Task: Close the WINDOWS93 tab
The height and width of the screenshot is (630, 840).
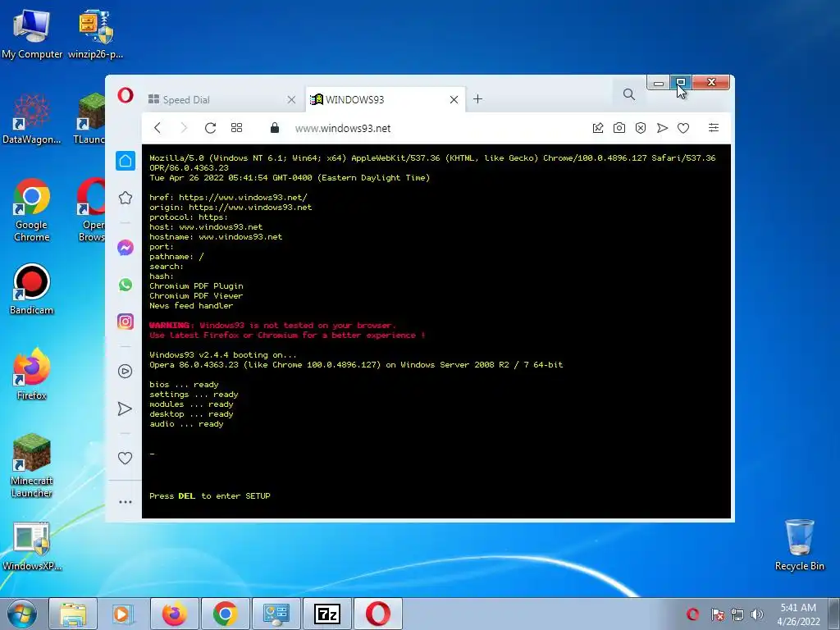Action: (454, 99)
